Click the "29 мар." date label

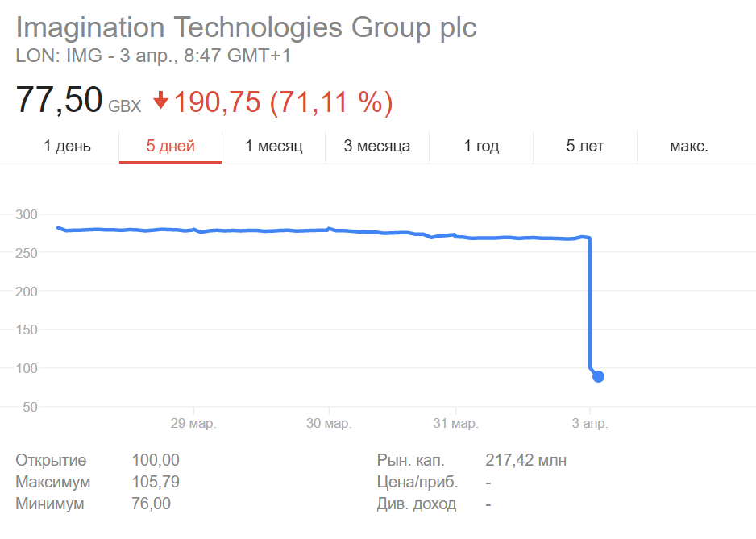(193, 424)
